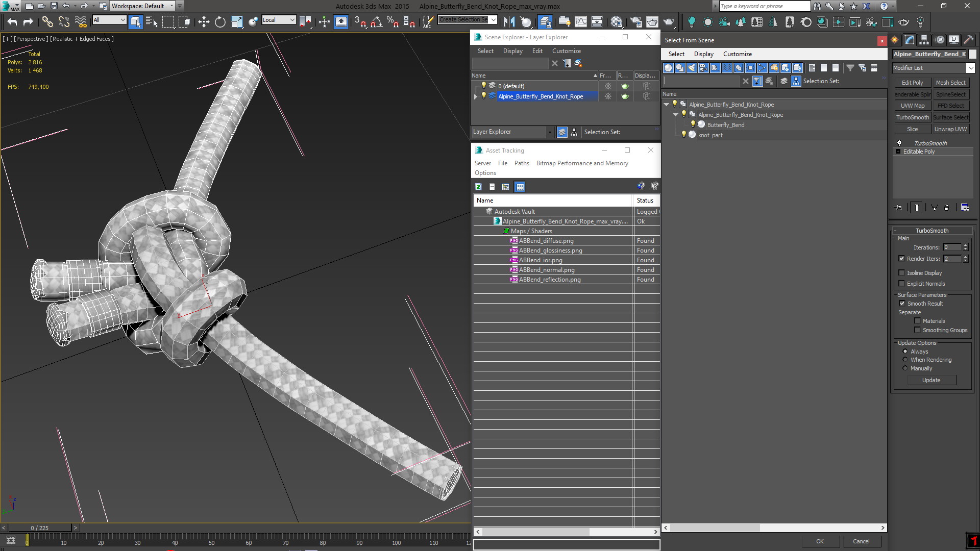Click the Undo arrow icon
Viewport: 980px width, 551px height.
[12, 21]
